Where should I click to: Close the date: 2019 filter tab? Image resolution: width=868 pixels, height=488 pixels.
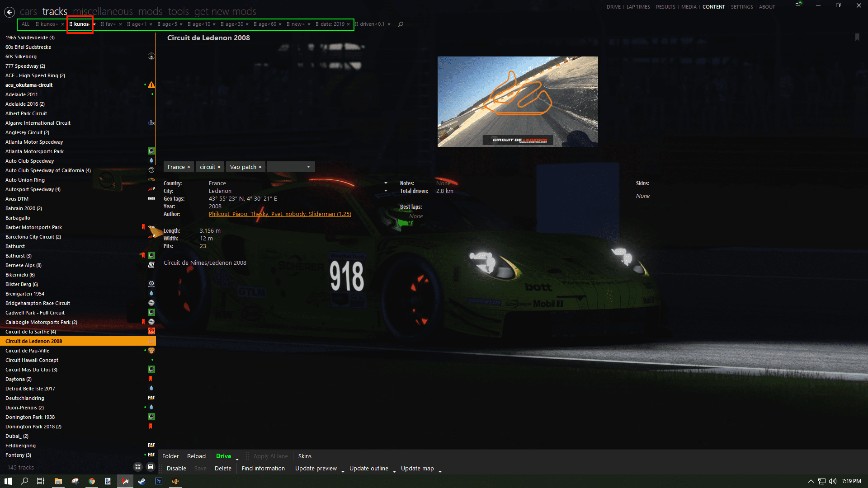pyautogui.click(x=349, y=24)
